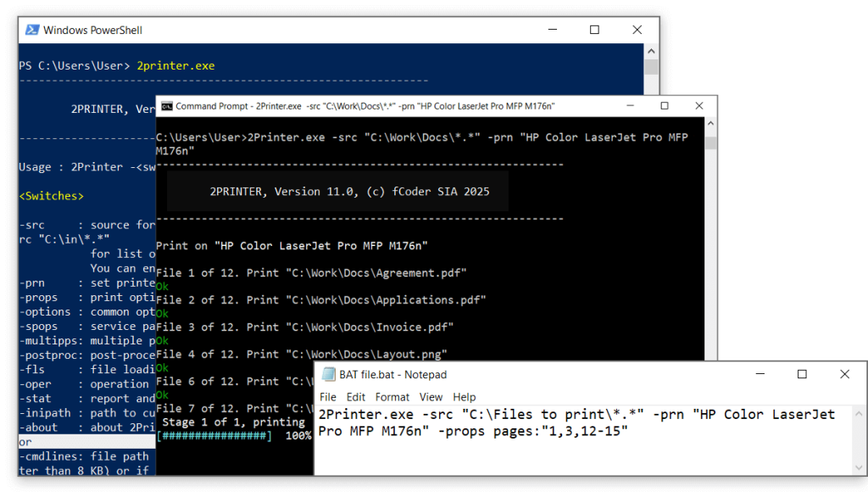Open the Format menu in Notepad
Image resolution: width=868 pixels, height=492 pixels.
392,396
